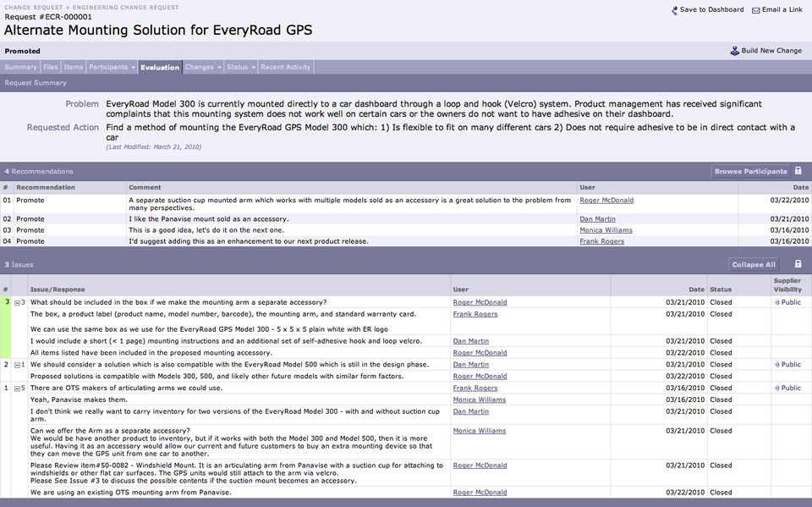The height and width of the screenshot is (507, 812).
Task: Click the Save to Dashboard icon
Action: (674, 10)
